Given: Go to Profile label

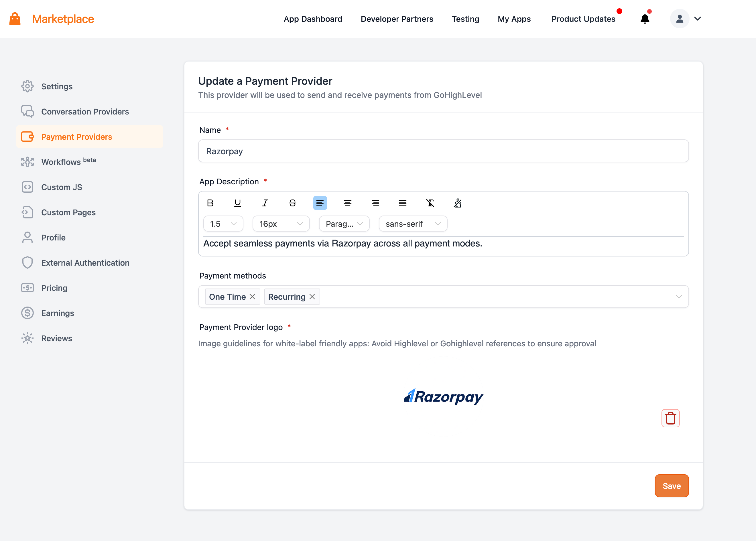Looking at the screenshot, I should tap(53, 238).
